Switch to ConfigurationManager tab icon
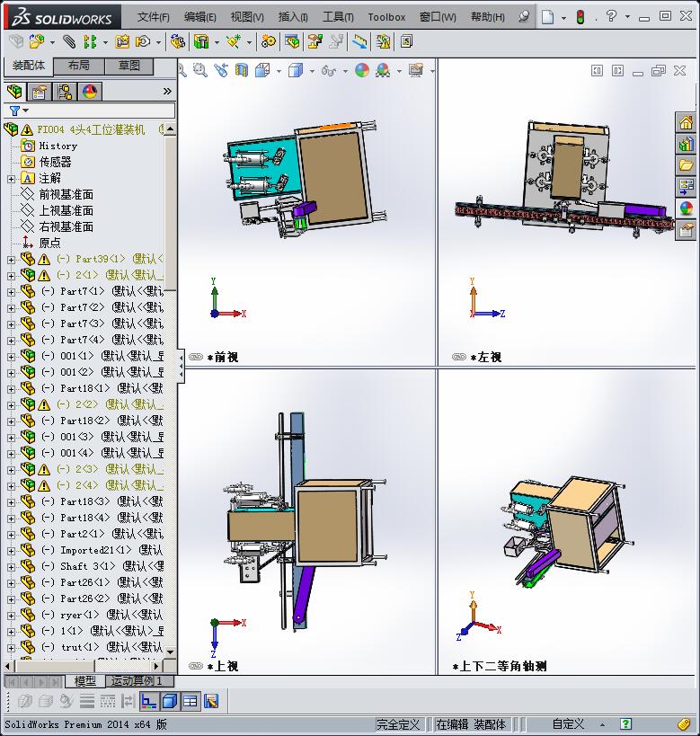This screenshot has height=736, width=700. [x=65, y=91]
